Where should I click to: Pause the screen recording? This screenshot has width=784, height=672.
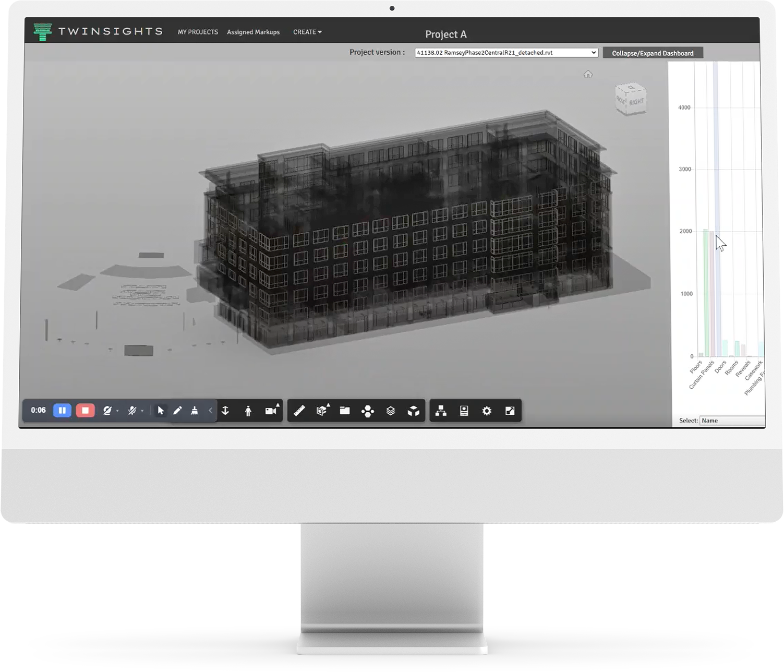[x=62, y=411]
